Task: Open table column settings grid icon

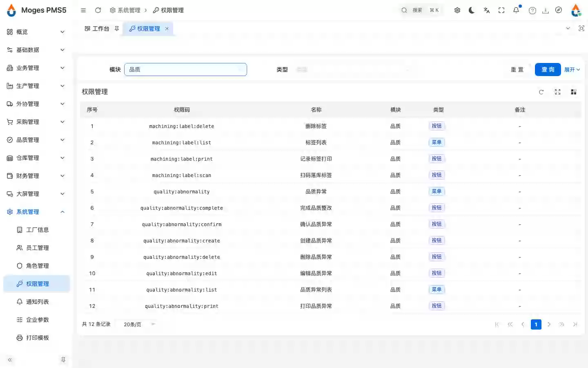Action: [x=574, y=92]
